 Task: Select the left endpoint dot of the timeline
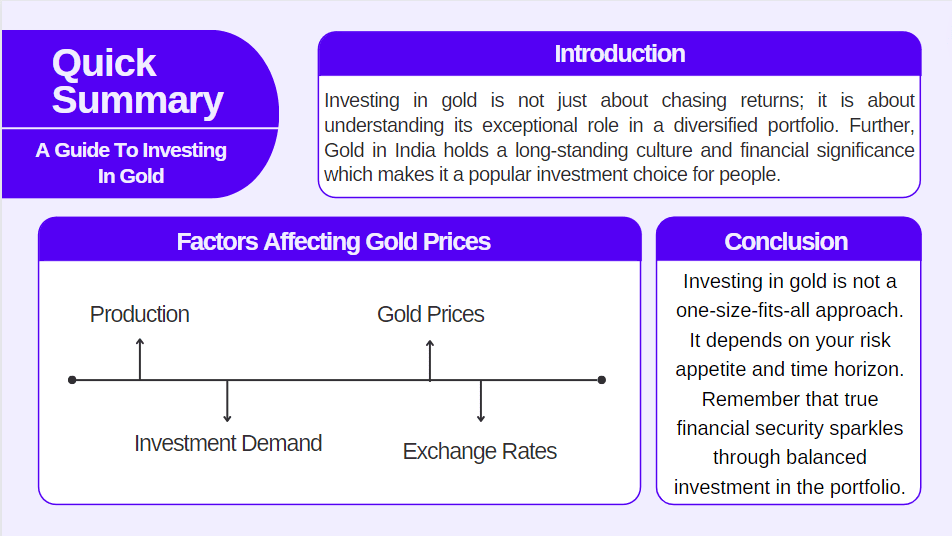(72, 380)
